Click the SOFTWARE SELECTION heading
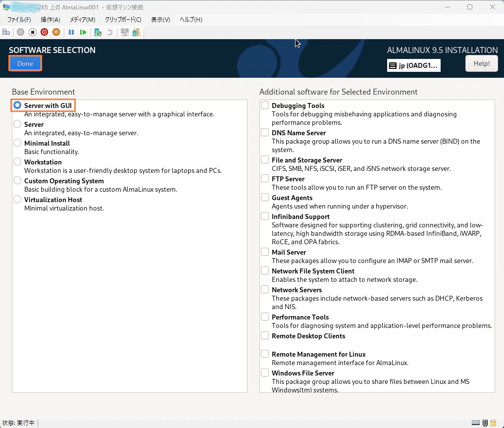Image resolution: width=504 pixels, height=428 pixels. click(x=52, y=50)
